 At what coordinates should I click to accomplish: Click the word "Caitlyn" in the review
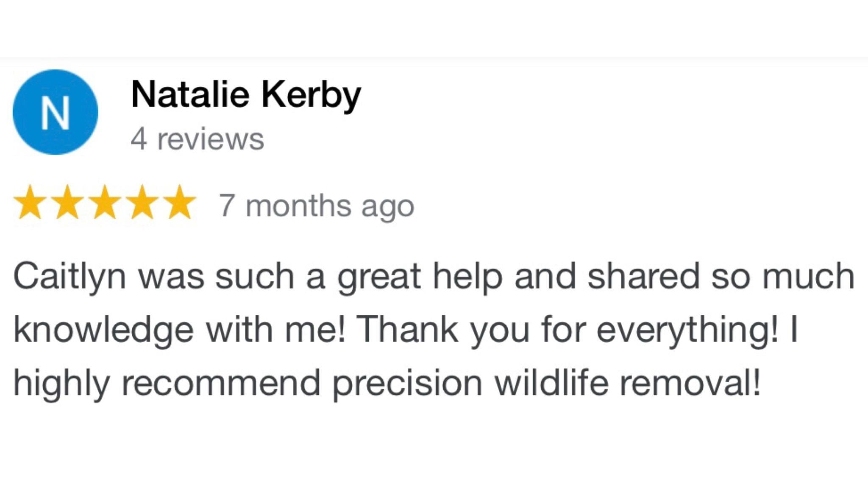(x=70, y=277)
